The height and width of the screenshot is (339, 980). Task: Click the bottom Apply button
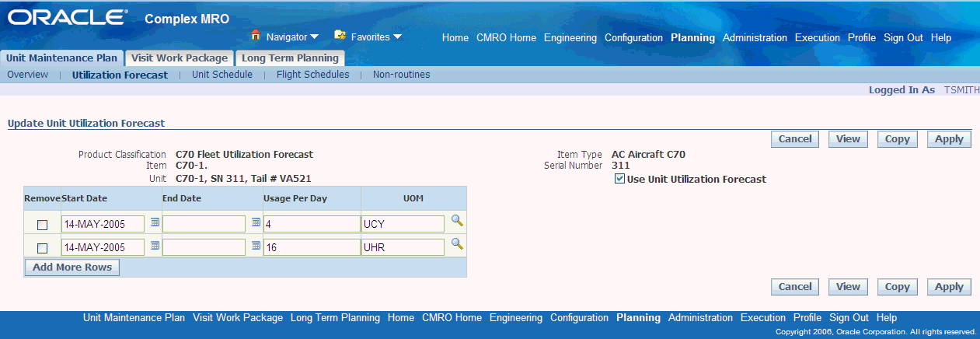point(949,287)
